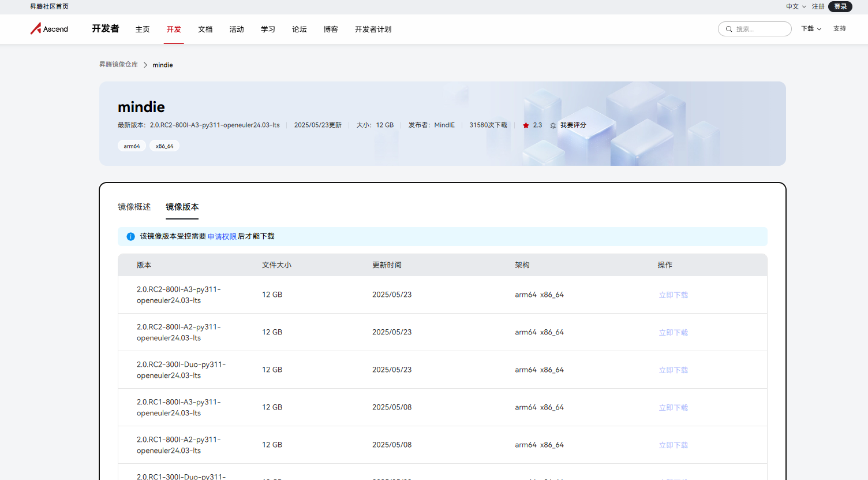The width and height of the screenshot is (868, 480).
Task: Open the 博客 menu item
Action: coord(331,29)
